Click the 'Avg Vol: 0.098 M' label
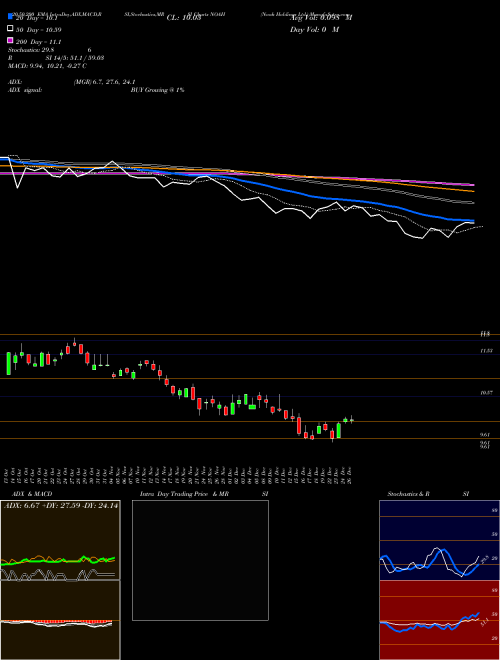Image resolution: width=500 pixels, height=660 pixels. [321, 18]
